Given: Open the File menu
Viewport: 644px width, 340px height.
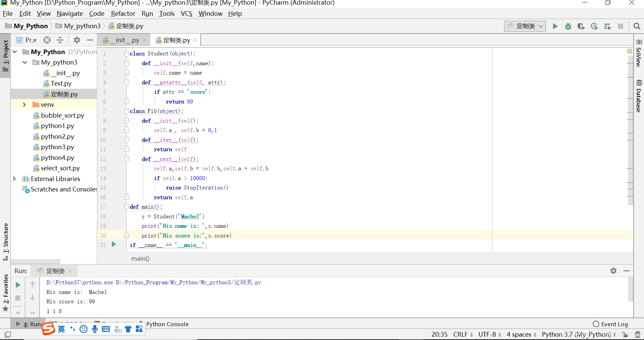Looking at the screenshot, I should [x=7, y=13].
